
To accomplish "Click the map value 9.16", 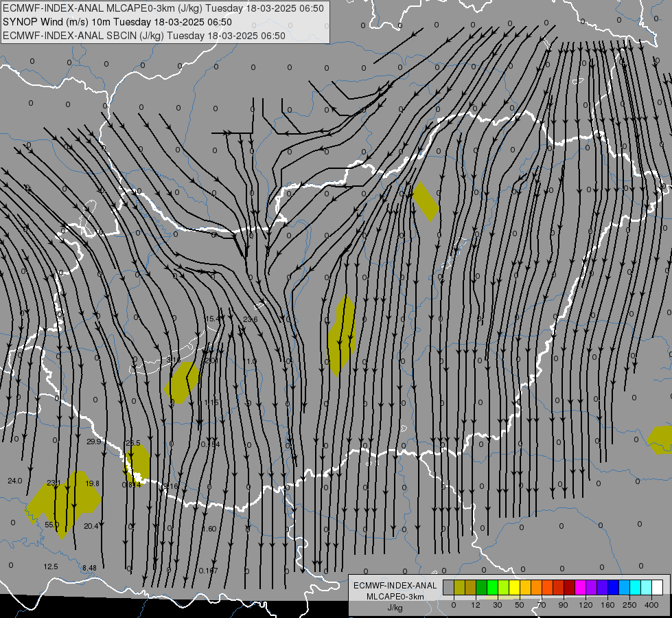I will coord(170,486).
